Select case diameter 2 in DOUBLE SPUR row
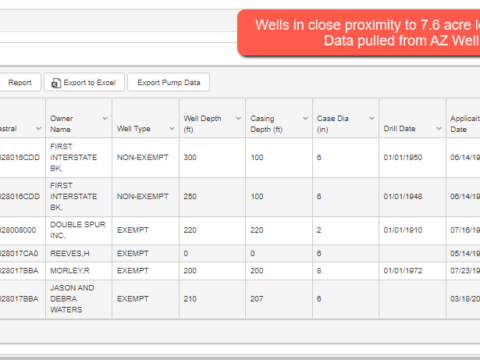Image resolution: width=480 pixels, height=360 pixels. click(x=346, y=230)
